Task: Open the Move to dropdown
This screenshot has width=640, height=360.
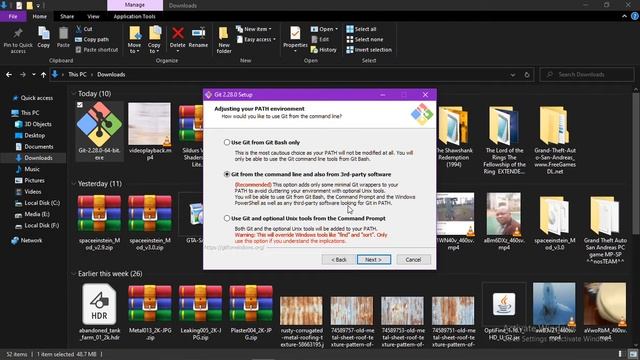Action: [134, 49]
